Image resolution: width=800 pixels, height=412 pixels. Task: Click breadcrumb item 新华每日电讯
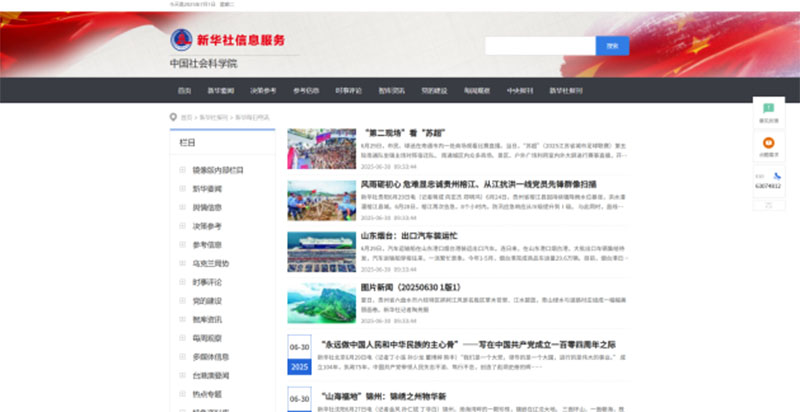252,117
